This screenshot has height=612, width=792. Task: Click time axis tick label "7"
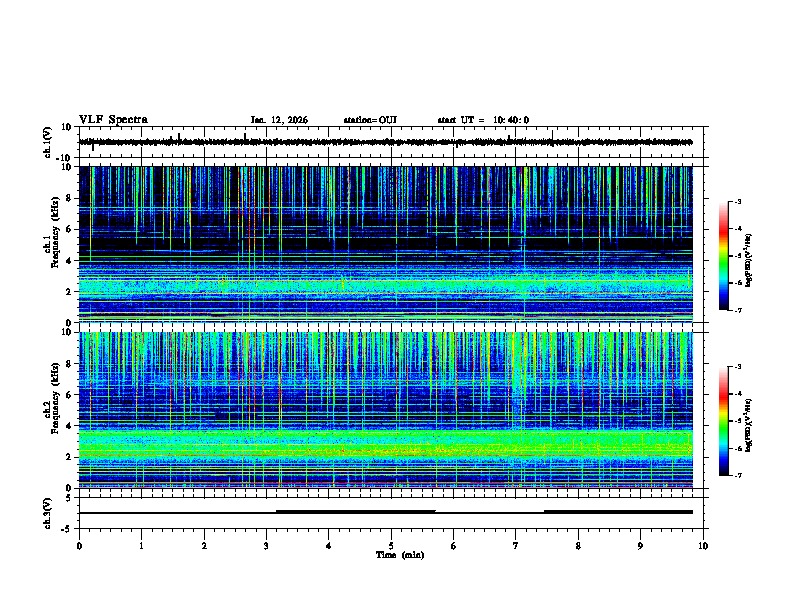pos(516,546)
